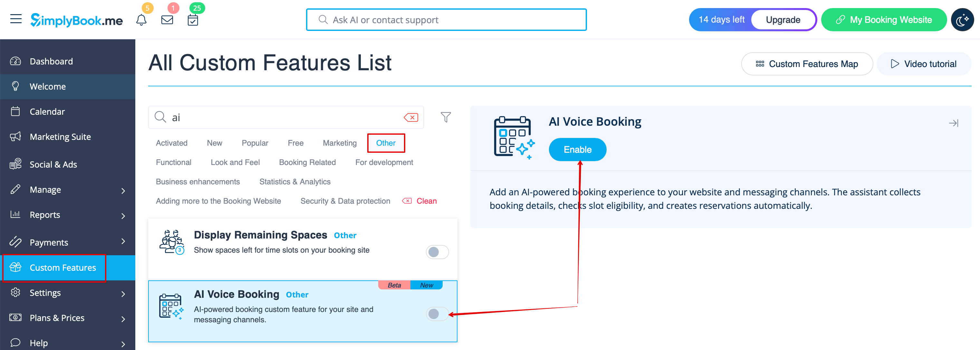Collapse the AI Voice Booking detail panel
The width and height of the screenshot is (980, 350).
953,123
